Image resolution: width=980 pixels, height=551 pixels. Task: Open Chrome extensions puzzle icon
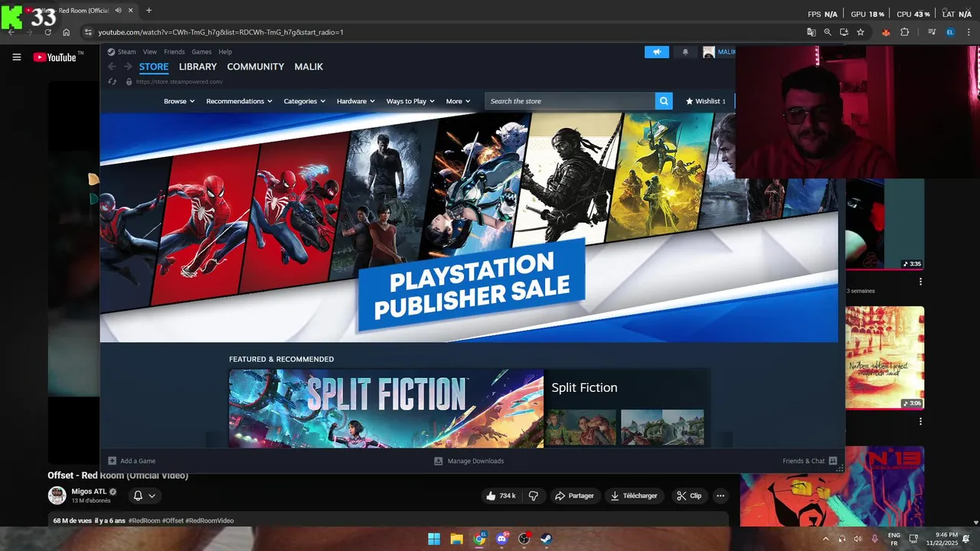pyautogui.click(x=905, y=32)
